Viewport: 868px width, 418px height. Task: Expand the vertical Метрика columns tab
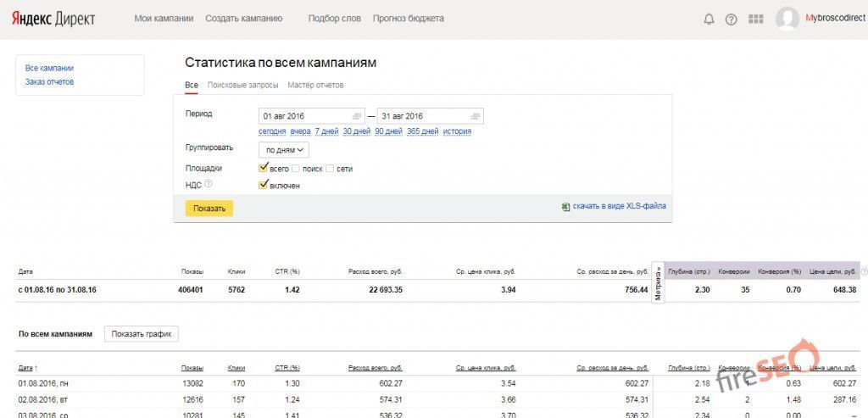tap(658, 282)
